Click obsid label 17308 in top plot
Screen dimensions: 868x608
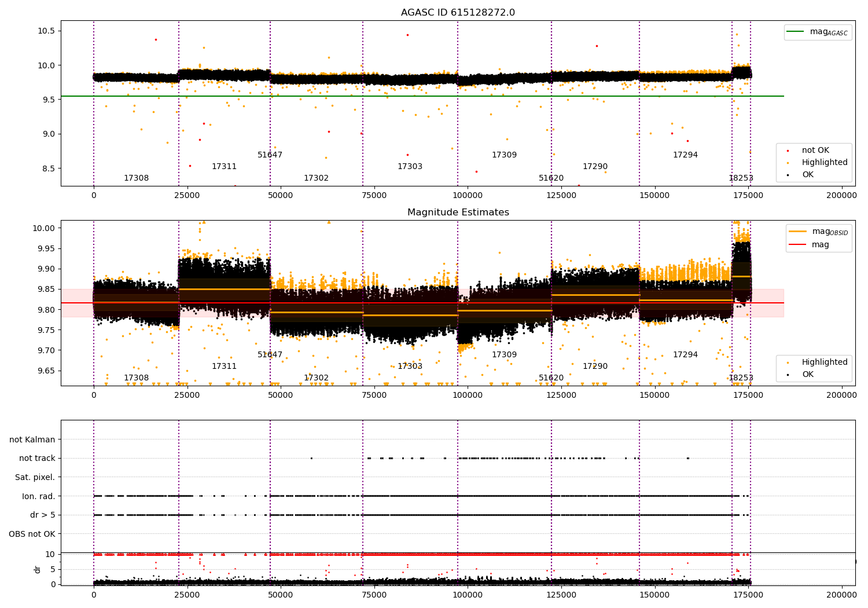tap(136, 178)
